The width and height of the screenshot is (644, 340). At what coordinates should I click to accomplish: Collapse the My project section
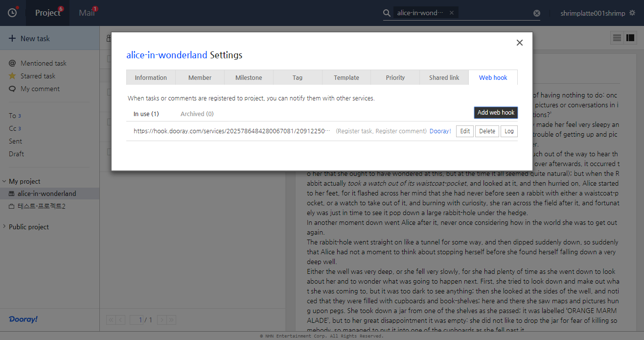[x=4, y=181]
